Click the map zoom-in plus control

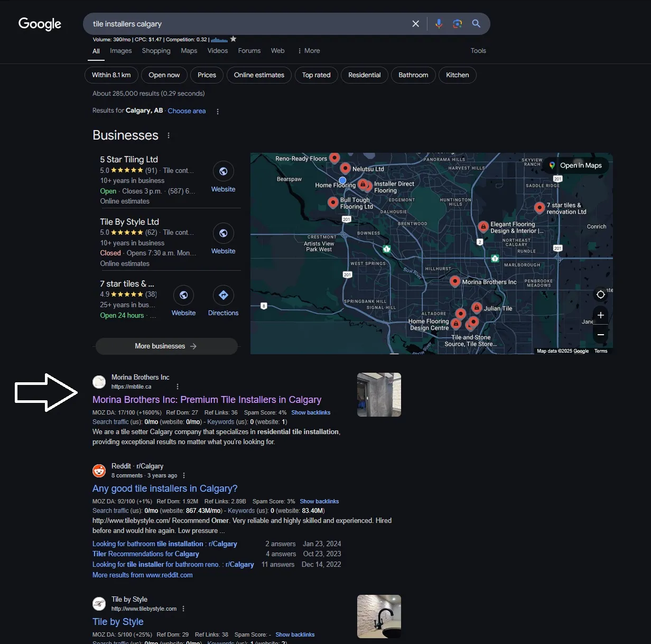[600, 315]
